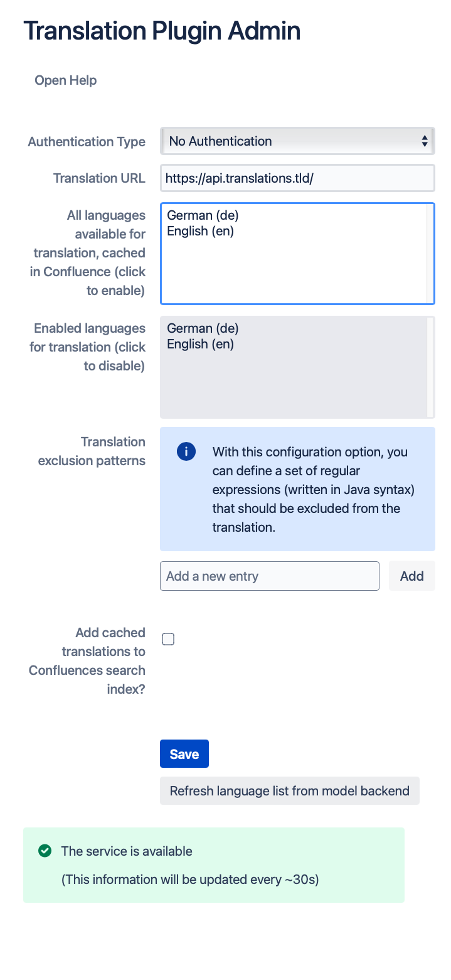451x980 pixels.
Task: Click Refresh language list from model backend
Action: 290,790
